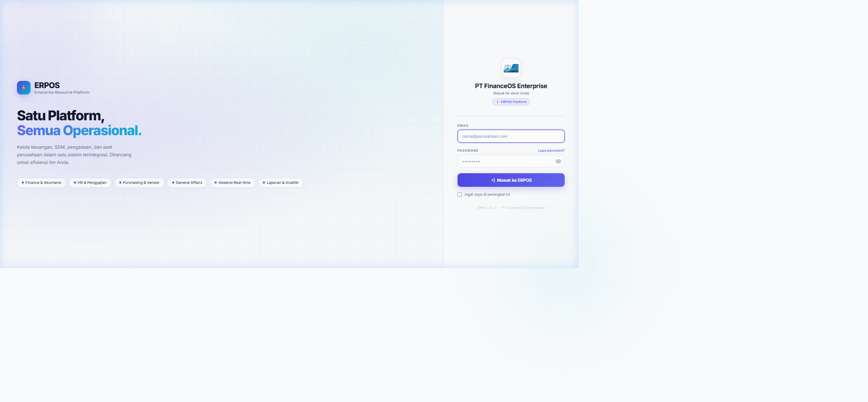
Task: Click the PT FinanceOS Enterprise heading
Action: (511, 86)
